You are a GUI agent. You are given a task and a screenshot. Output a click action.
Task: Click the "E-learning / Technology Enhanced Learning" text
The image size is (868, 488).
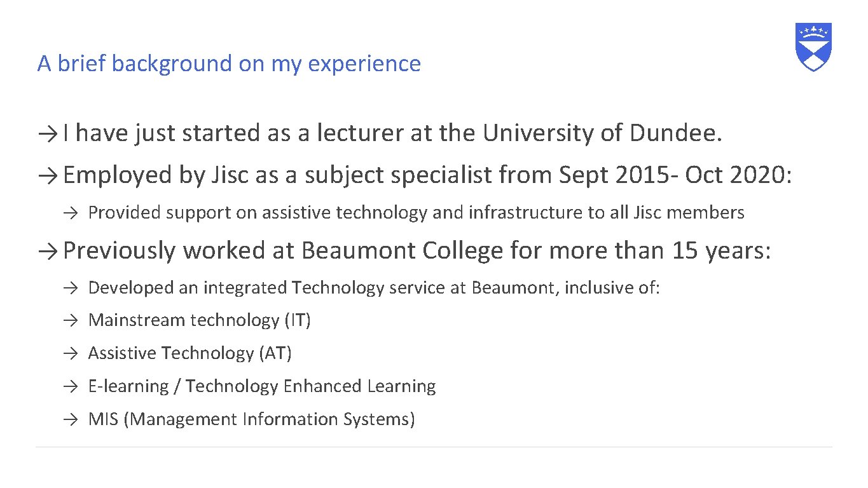(261, 386)
